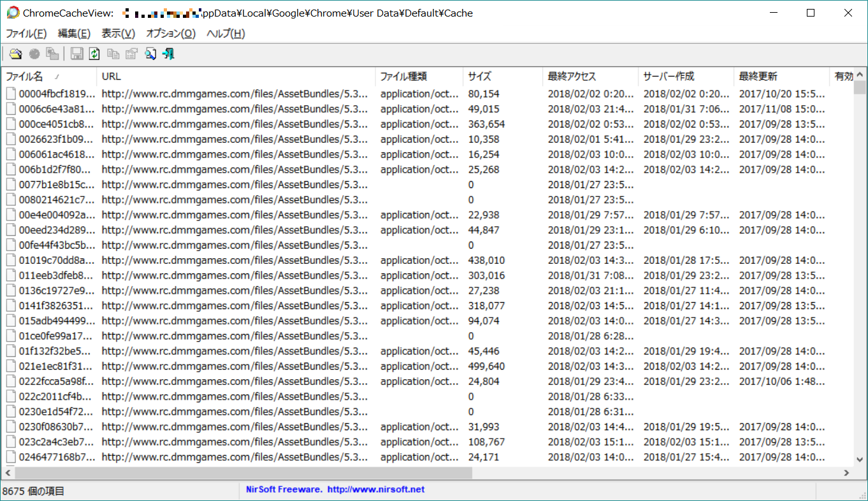Sort by the 最終アクセス column header
868x501 pixels.
pos(590,76)
